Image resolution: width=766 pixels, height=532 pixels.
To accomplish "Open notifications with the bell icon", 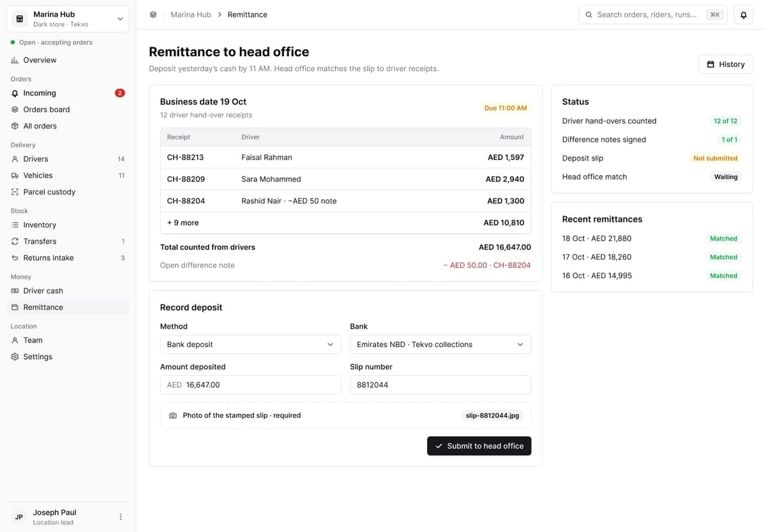I will pyautogui.click(x=743, y=15).
